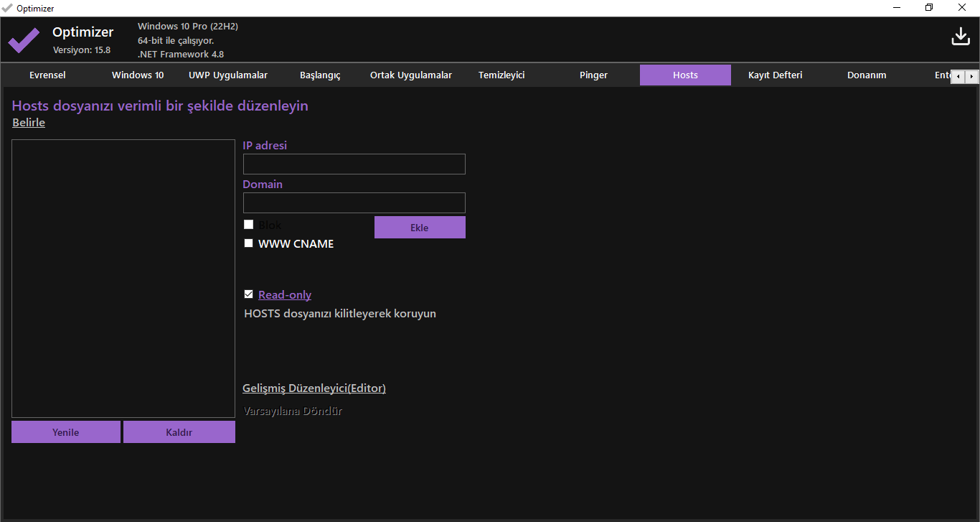This screenshot has height=522, width=980.
Task: Click inside the hosts entries list box
Action: coord(123,279)
